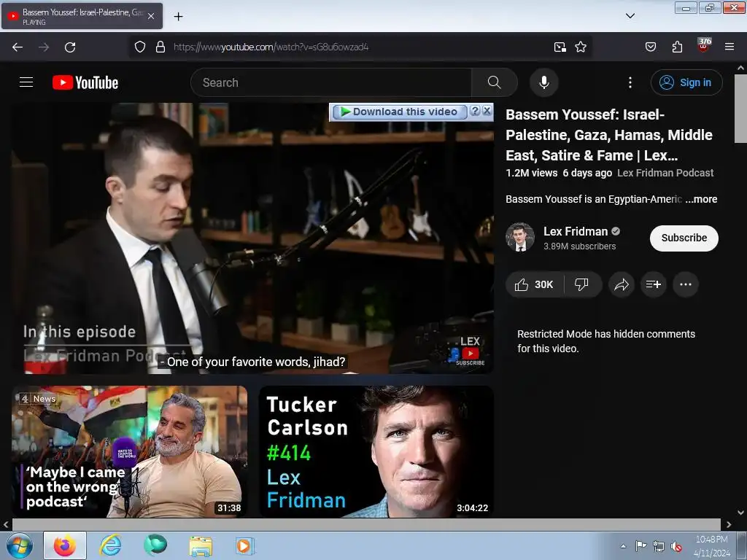Open the YouTube guide hamburger menu
This screenshot has width=747, height=560.
pos(26,82)
